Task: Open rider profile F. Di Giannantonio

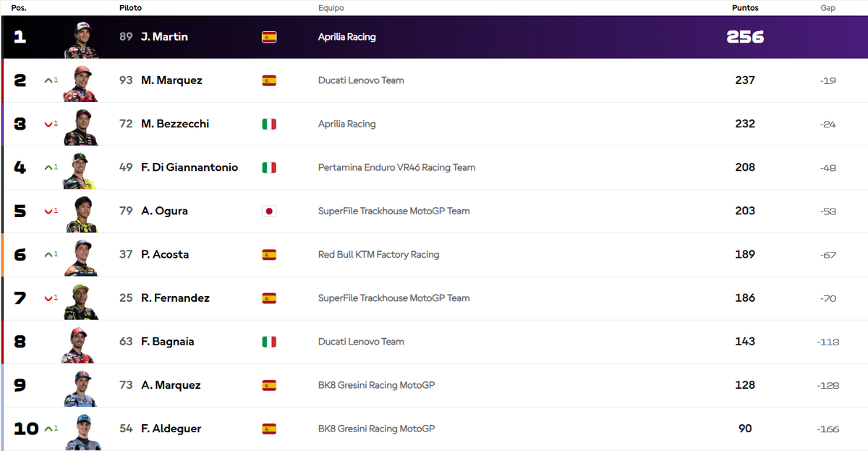Action: [190, 167]
